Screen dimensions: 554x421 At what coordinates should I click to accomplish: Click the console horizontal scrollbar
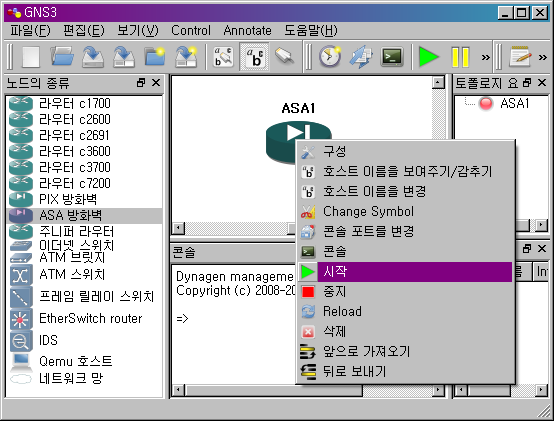coord(308,390)
